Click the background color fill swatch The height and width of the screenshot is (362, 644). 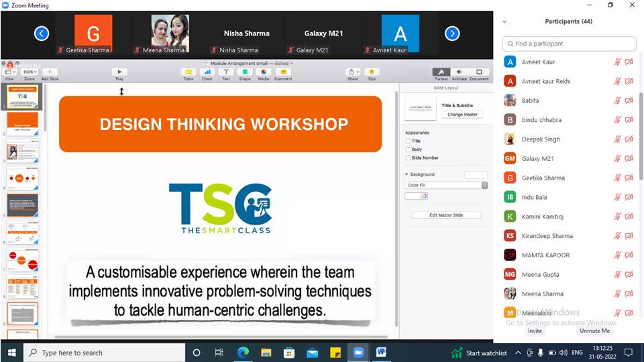tap(413, 196)
